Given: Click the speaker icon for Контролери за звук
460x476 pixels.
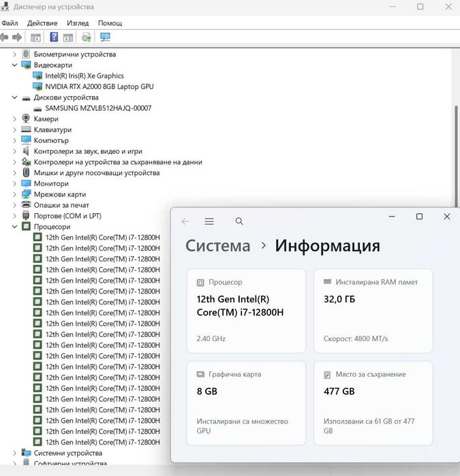Looking at the screenshot, I should coord(26,151).
